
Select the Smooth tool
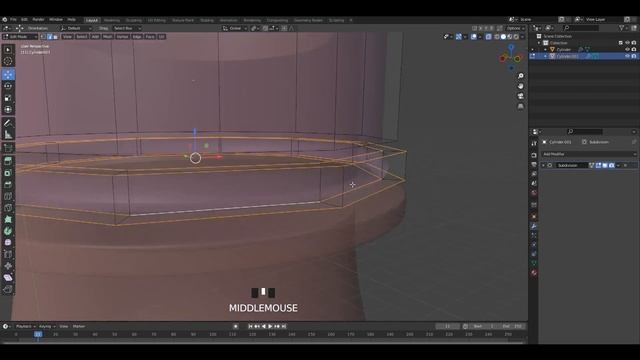click(8, 242)
